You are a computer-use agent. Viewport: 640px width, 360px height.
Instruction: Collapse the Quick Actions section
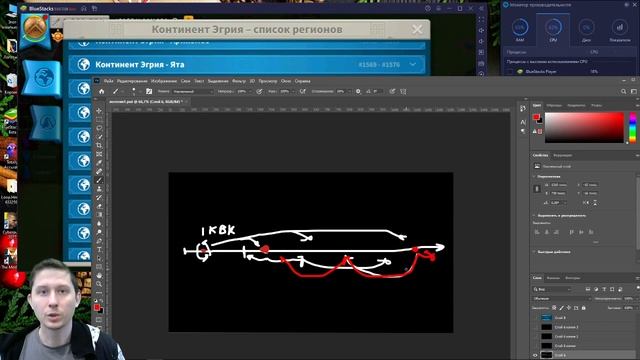(534, 252)
